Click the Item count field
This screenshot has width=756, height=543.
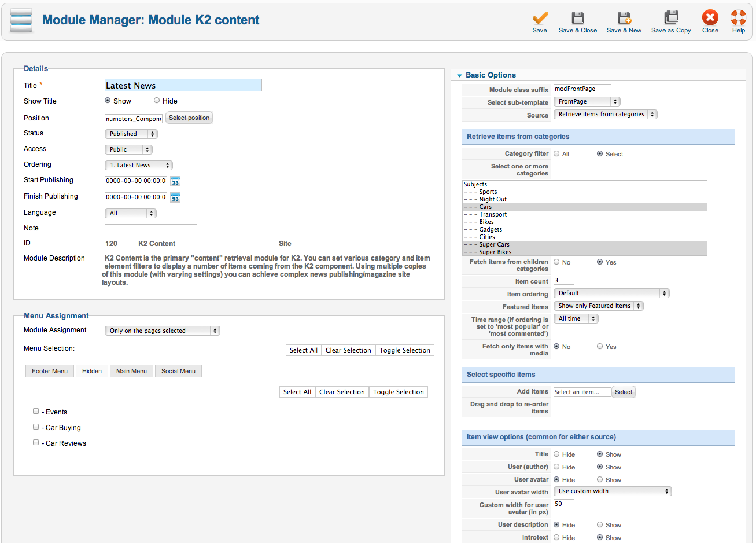click(564, 280)
